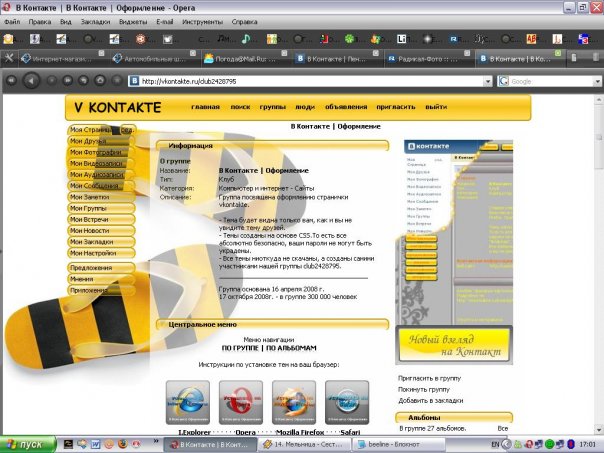This screenshot has height=453, width=604.
Task: Open Мои Новости in sidebar
Action: [101, 231]
